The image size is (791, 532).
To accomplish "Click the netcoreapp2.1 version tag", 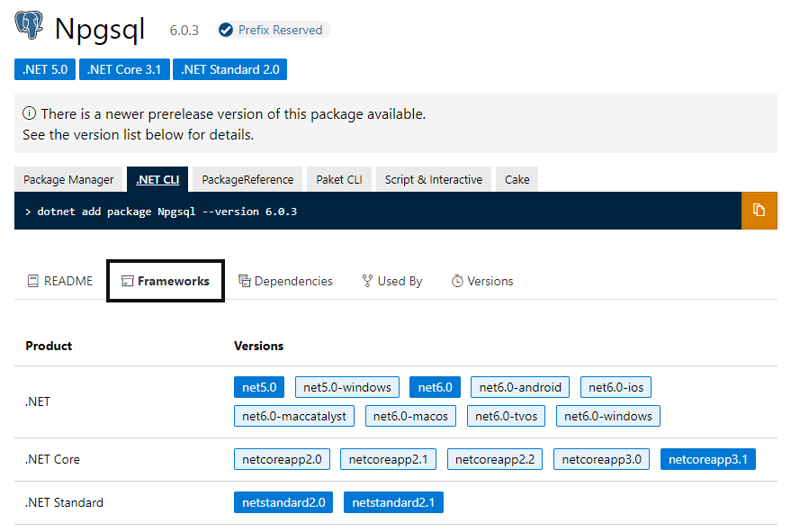I will coord(388,459).
